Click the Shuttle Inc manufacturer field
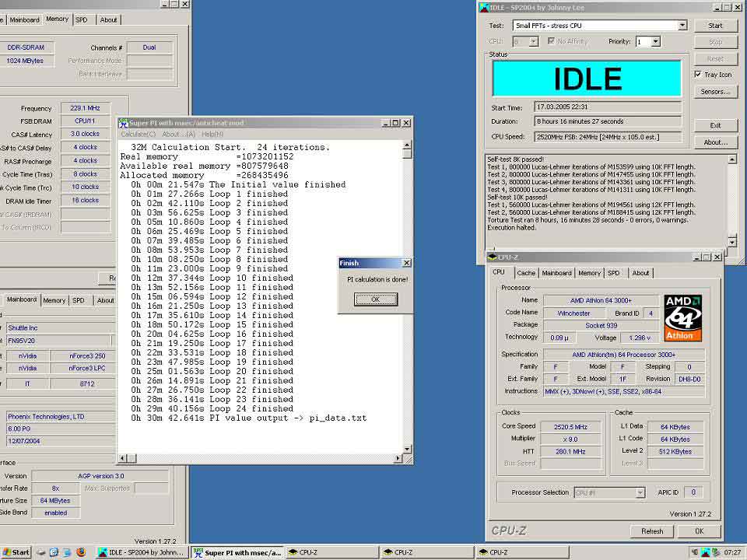Screen dimensions: 747x560 [61, 327]
